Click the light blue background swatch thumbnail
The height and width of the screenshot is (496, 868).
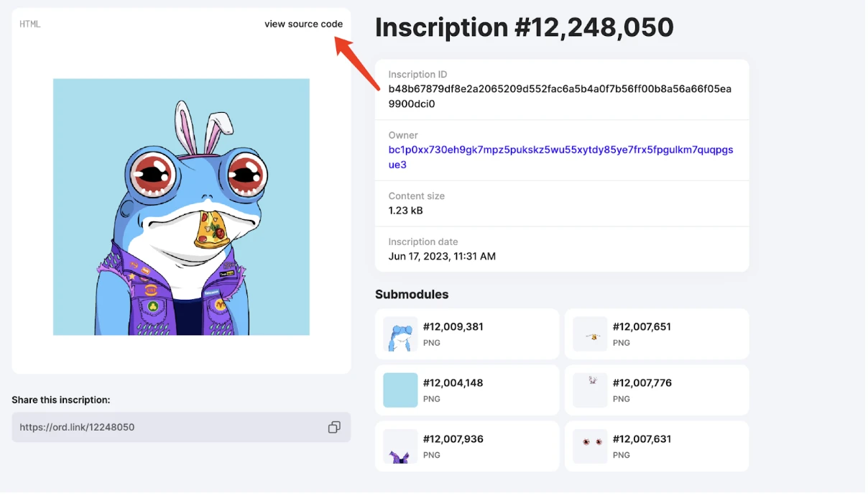(400, 390)
